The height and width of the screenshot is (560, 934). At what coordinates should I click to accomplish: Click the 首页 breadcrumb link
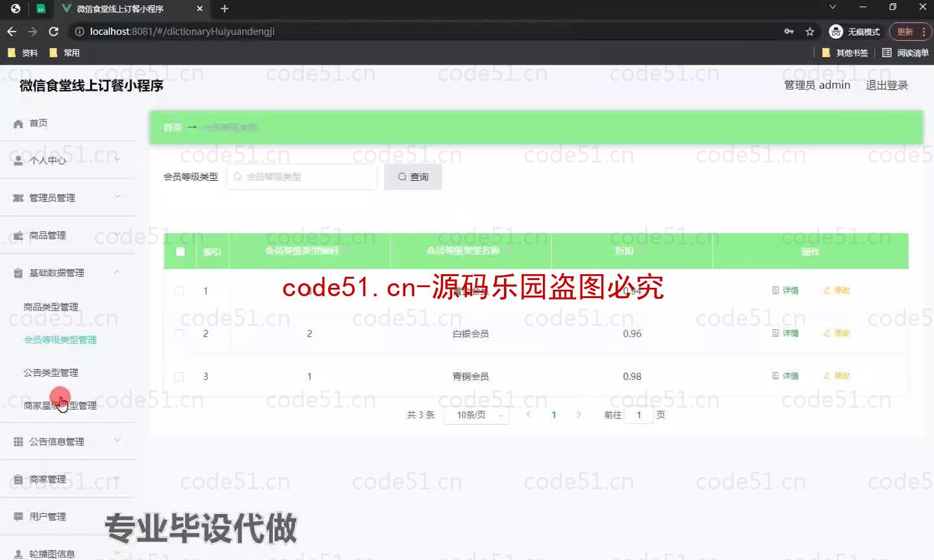click(172, 128)
